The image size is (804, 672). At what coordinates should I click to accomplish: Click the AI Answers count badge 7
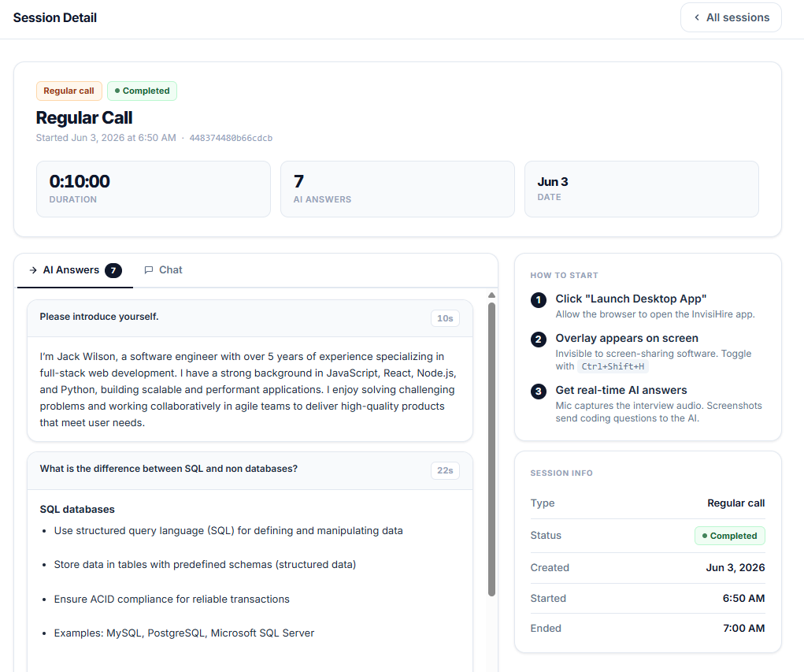click(113, 270)
